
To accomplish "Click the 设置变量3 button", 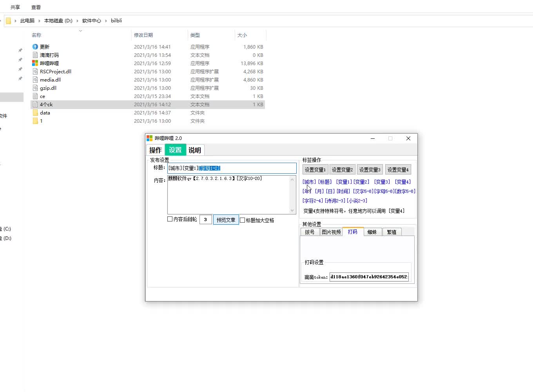I will [370, 170].
